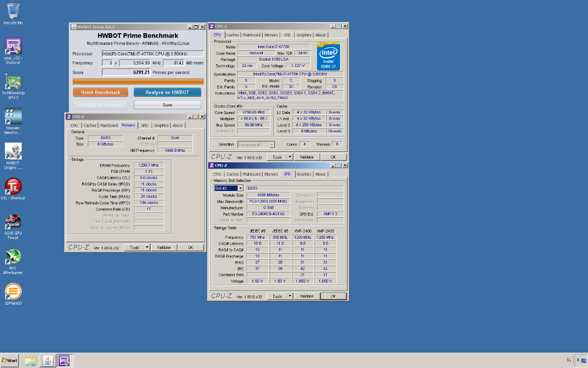
Task: Click Tools button in CPU-Z CPU window
Action: click(277, 157)
